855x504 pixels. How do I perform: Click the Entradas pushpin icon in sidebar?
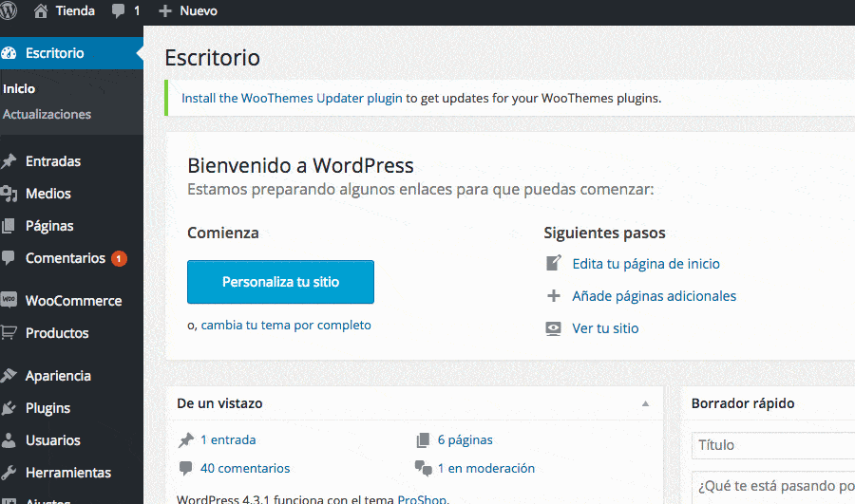click(x=9, y=161)
